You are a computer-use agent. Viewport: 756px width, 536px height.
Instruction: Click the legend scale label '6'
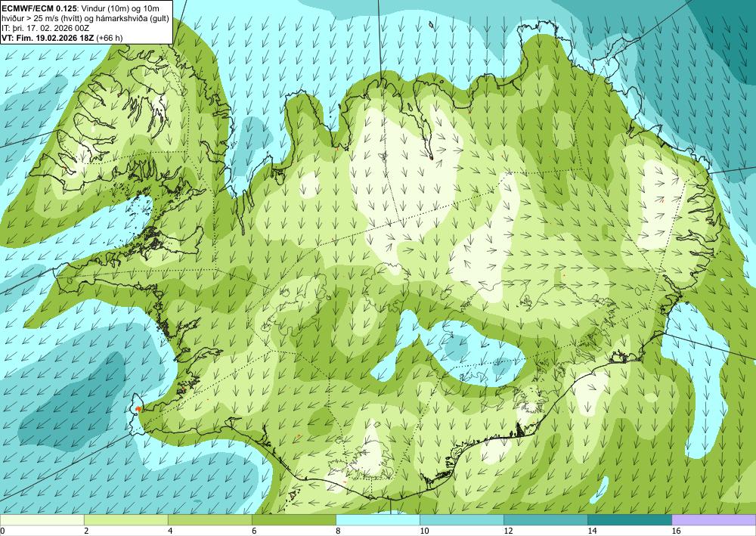pyautogui.click(x=254, y=531)
